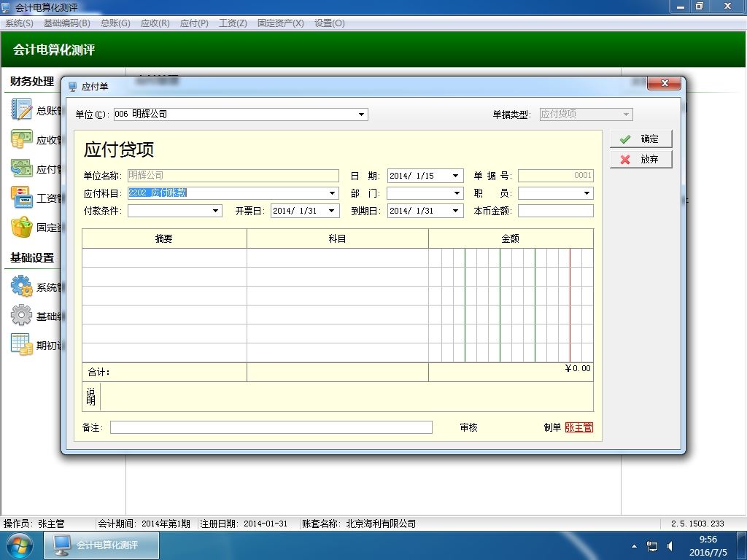
Task: Click the 合计 total label
Action: click(98, 372)
